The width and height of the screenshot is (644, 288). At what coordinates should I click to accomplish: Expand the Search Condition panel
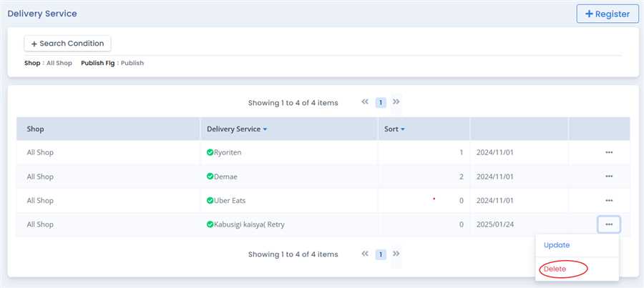[67, 44]
